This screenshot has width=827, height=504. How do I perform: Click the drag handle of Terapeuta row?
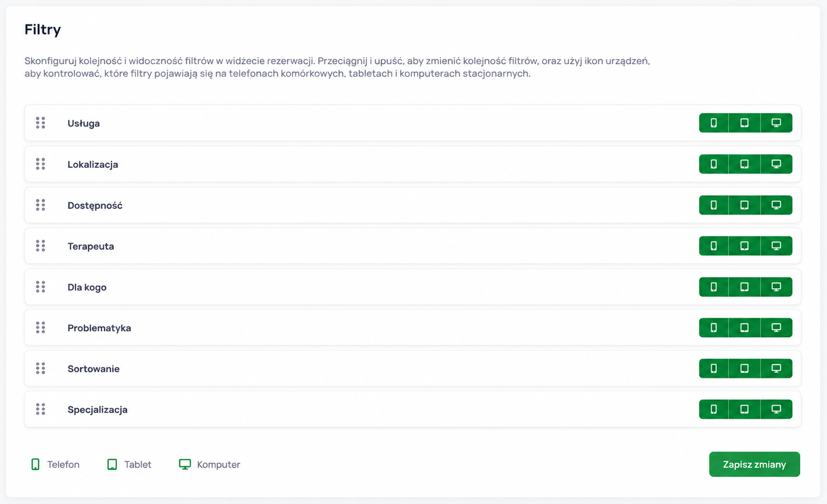tap(41, 246)
